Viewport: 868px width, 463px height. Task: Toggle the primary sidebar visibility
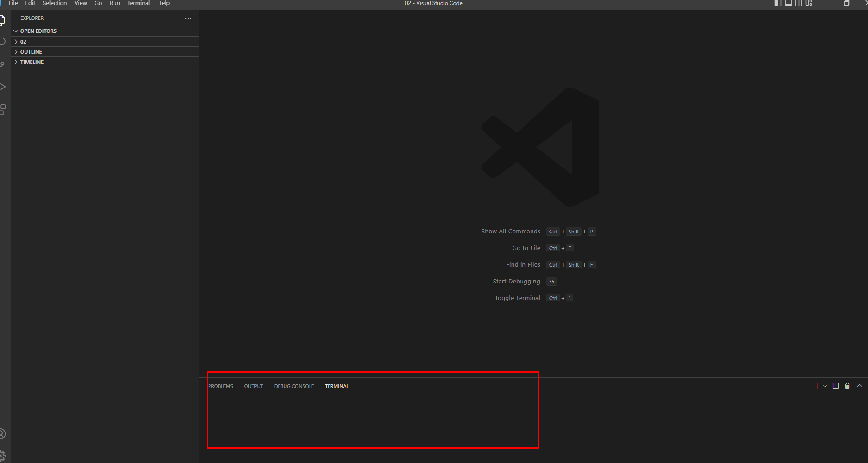pyautogui.click(x=777, y=3)
